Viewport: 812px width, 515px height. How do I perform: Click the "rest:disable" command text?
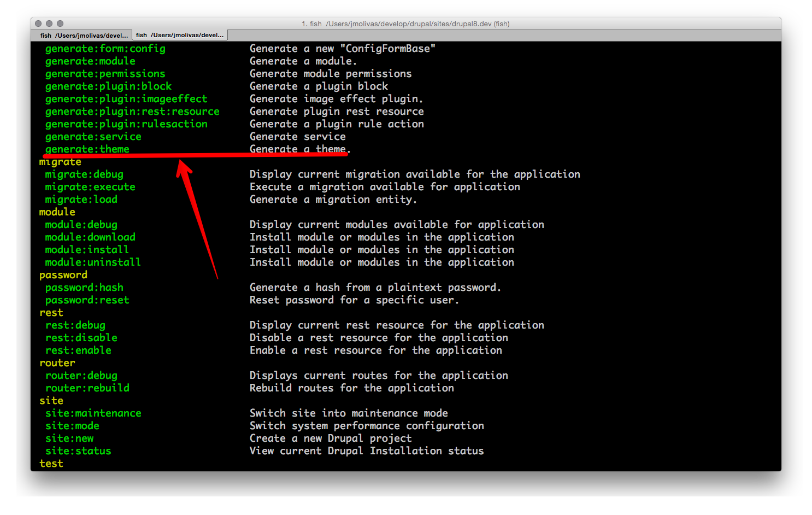click(x=81, y=338)
